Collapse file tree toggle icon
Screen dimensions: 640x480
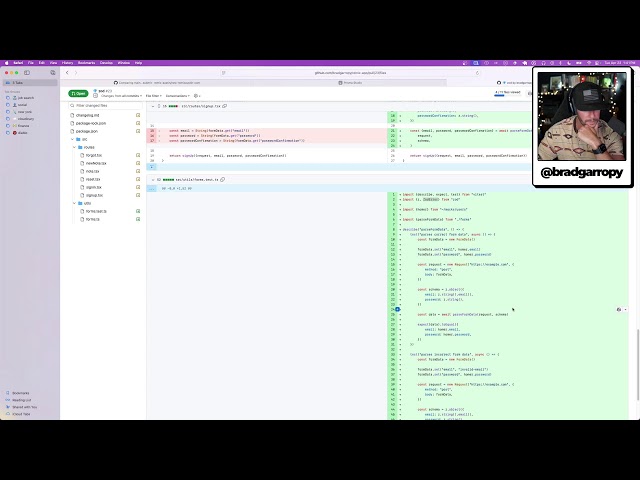95,96
